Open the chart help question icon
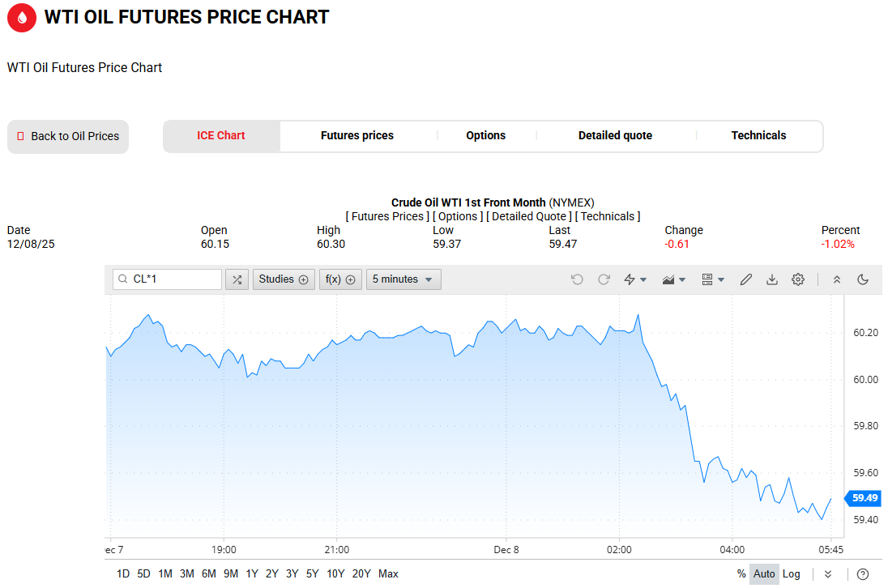The width and height of the screenshot is (888, 588). tap(863, 574)
